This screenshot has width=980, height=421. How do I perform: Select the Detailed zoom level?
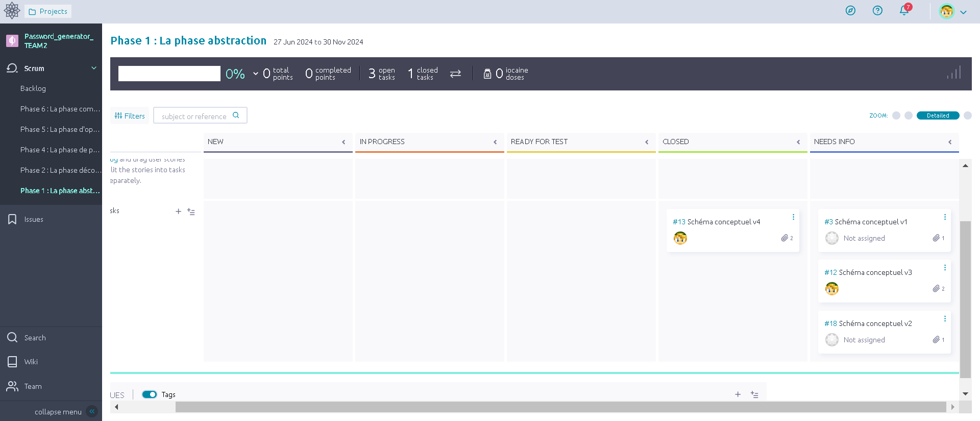[x=938, y=115]
